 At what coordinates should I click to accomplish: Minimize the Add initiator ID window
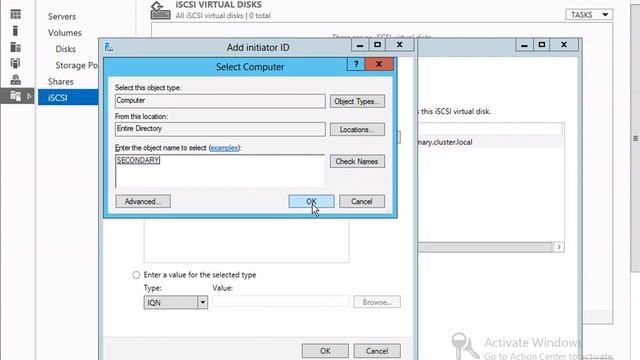(x=360, y=45)
